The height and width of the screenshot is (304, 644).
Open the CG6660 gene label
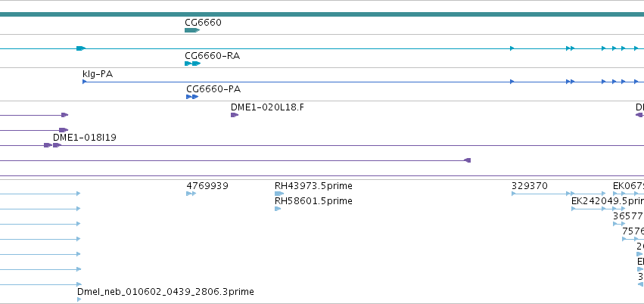point(203,22)
